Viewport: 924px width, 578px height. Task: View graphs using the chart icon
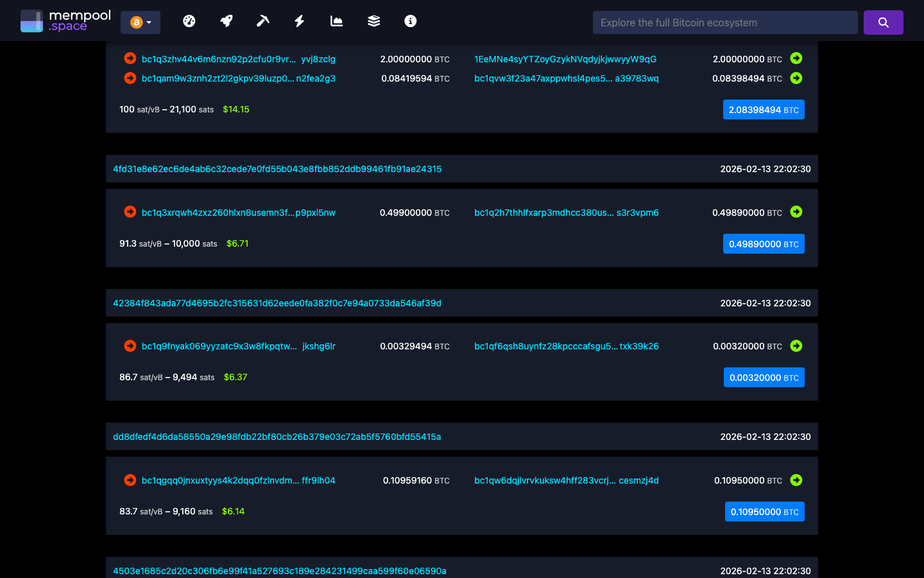336,21
